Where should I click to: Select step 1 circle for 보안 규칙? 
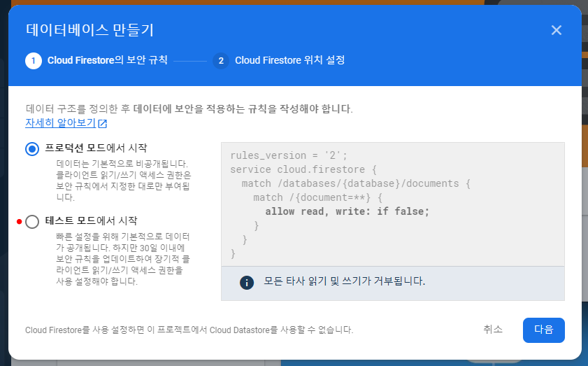click(x=34, y=60)
